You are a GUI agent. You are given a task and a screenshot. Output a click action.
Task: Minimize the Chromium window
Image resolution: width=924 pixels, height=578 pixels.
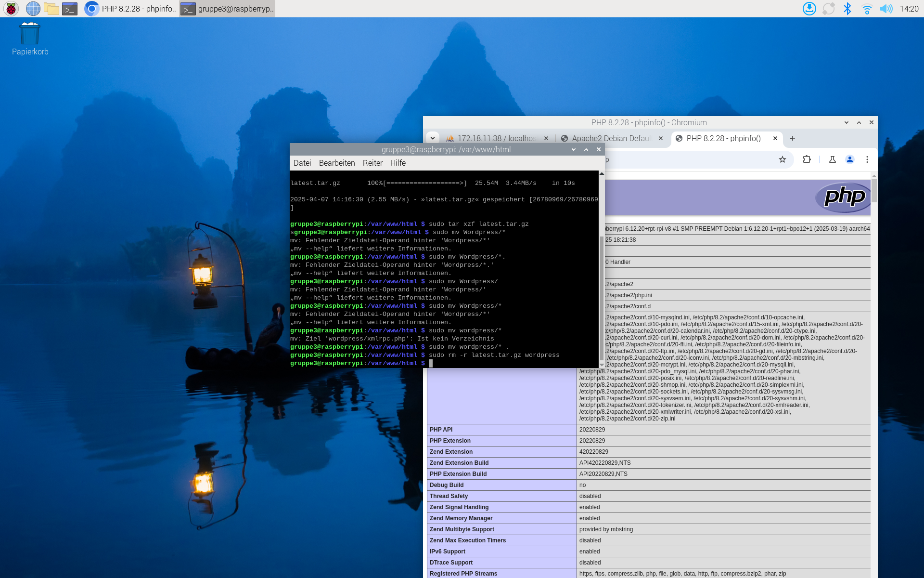(x=847, y=122)
